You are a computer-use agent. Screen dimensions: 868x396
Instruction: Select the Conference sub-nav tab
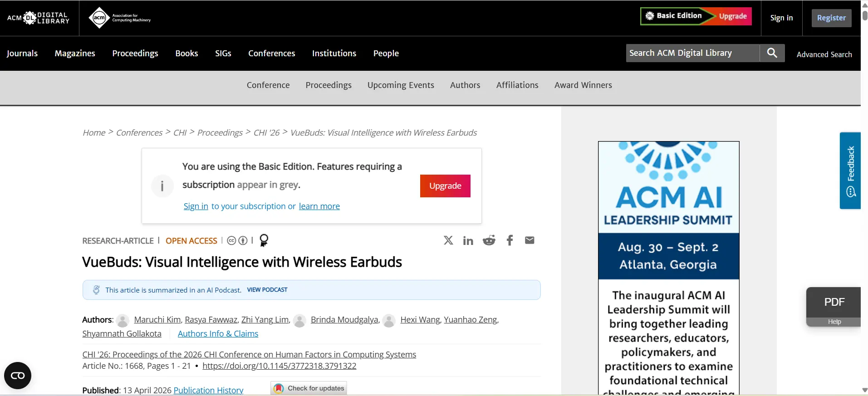coord(268,85)
